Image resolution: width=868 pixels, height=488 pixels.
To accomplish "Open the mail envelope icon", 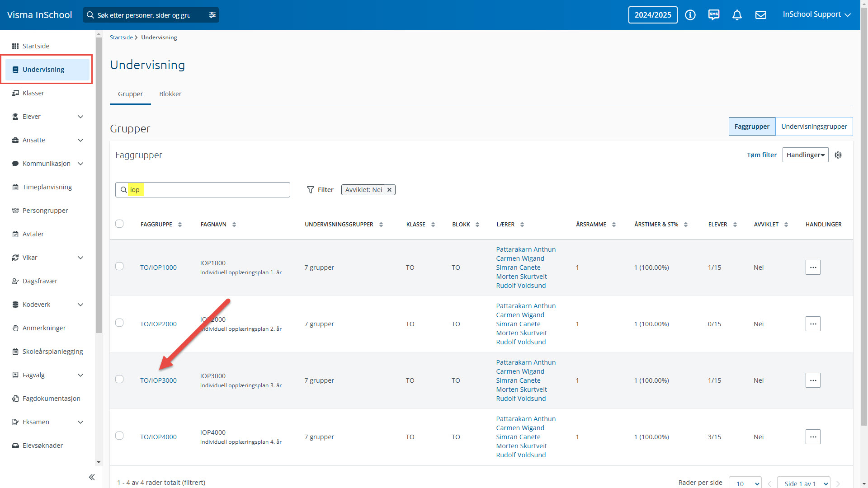I will (761, 15).
